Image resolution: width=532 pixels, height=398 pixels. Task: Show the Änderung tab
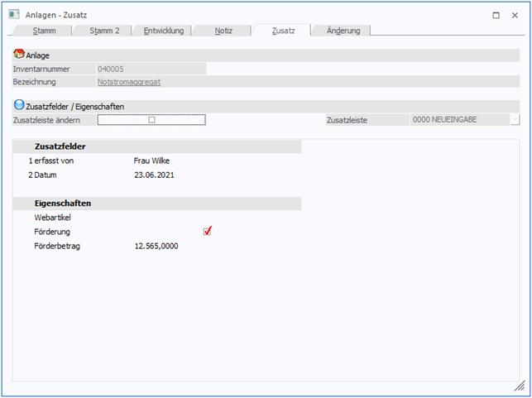click(343, 31)
